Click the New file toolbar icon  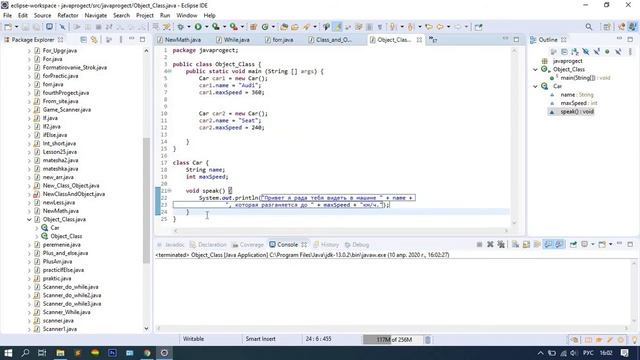[x=8, y=27]
